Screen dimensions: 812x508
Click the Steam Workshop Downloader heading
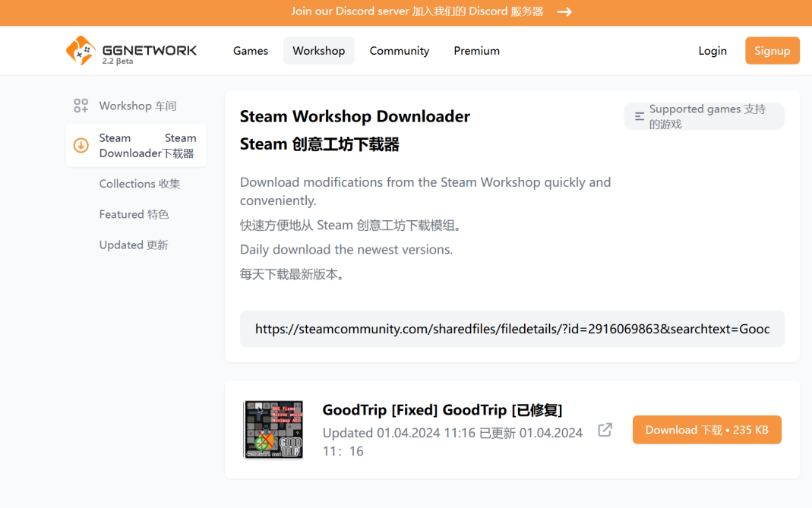355,116
